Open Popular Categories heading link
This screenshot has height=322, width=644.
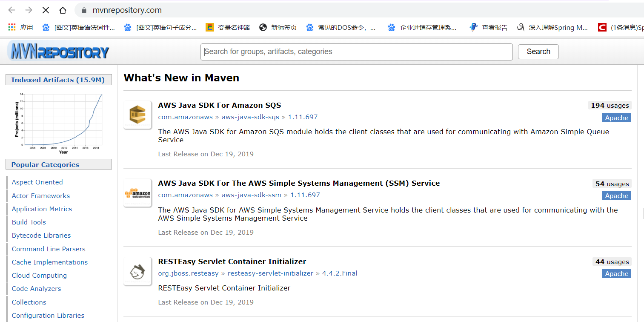58,164
